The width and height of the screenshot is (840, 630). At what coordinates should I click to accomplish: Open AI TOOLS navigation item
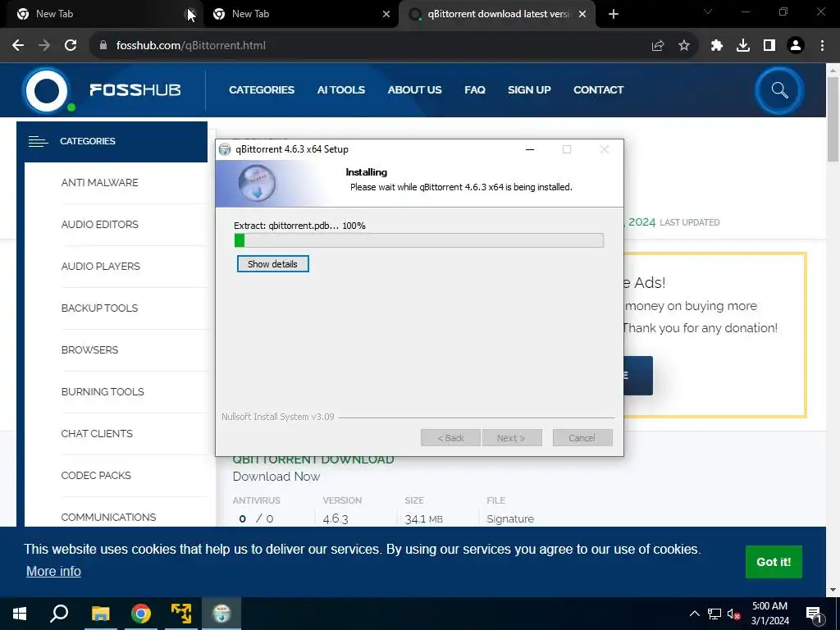(x=340, y=90)
